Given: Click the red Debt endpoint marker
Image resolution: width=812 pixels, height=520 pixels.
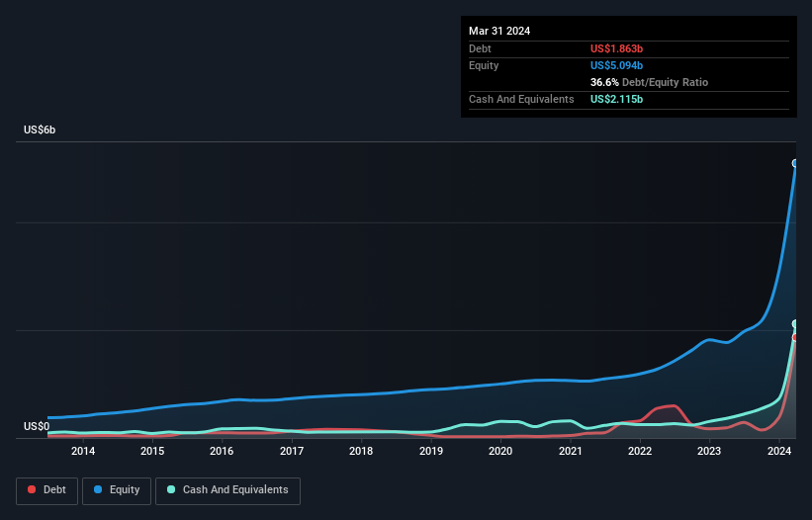Looking at the screenshot, I should [x=795, y=337].
